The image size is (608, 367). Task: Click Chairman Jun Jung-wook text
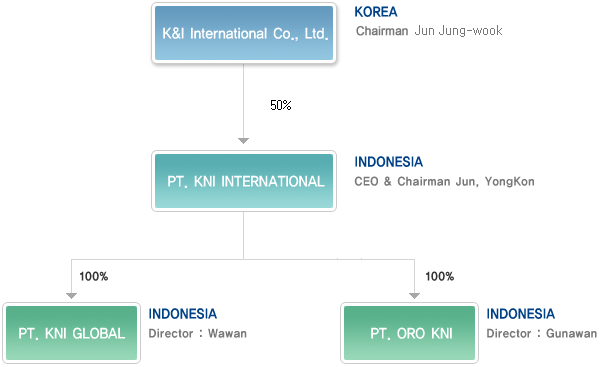(x=429, y=31)
